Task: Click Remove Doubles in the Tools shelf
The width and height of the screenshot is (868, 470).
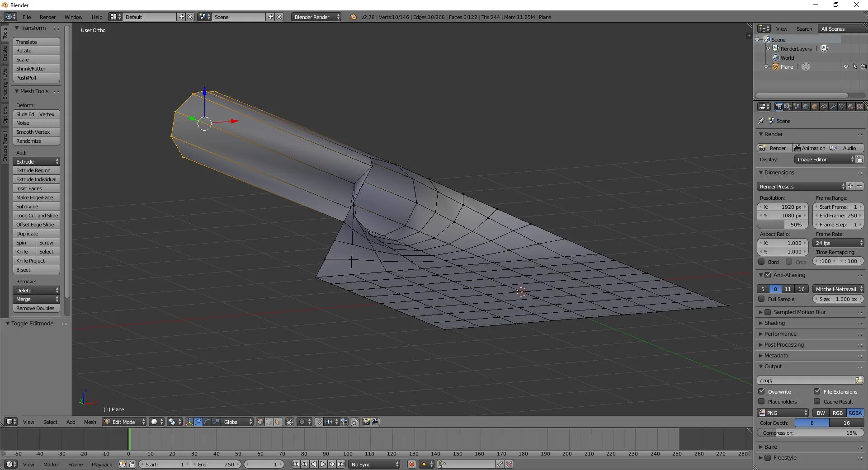Action: [x=36, y=308]
